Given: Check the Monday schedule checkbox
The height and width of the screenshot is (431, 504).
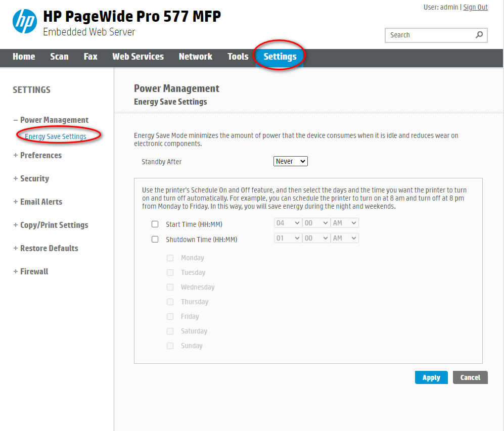Looking at the screenshot, I should [170, 258].
